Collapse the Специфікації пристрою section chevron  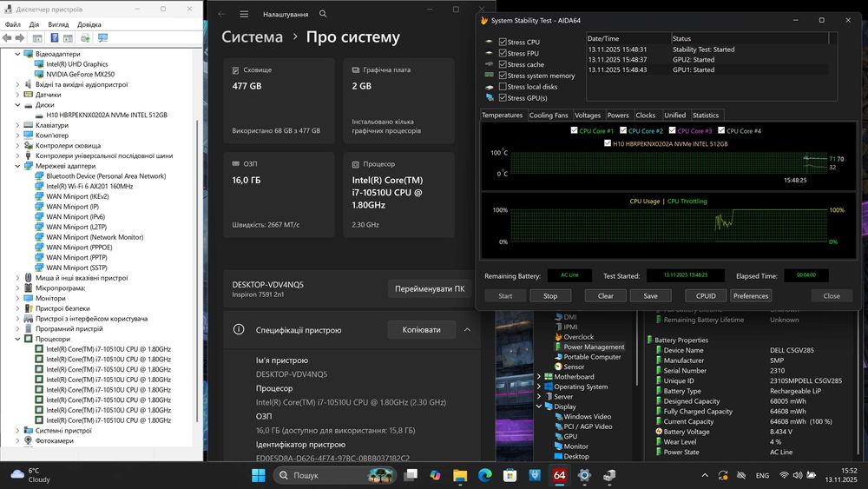pos(467,330)
